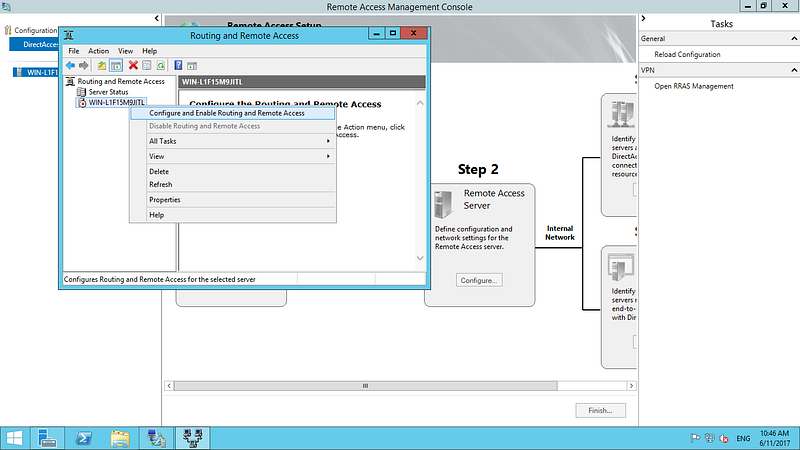Collapse the General tasks section
Viewport: 800px width, 450px height.
tap(794, 39)
